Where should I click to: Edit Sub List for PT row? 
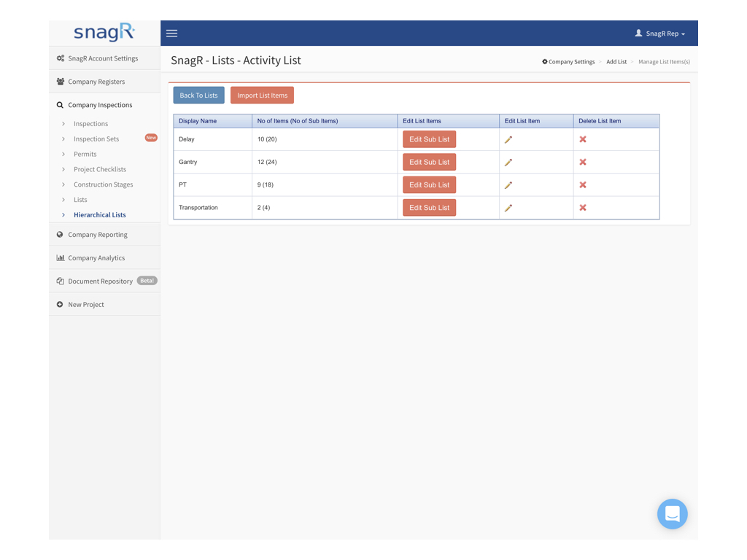pos(429,184)
